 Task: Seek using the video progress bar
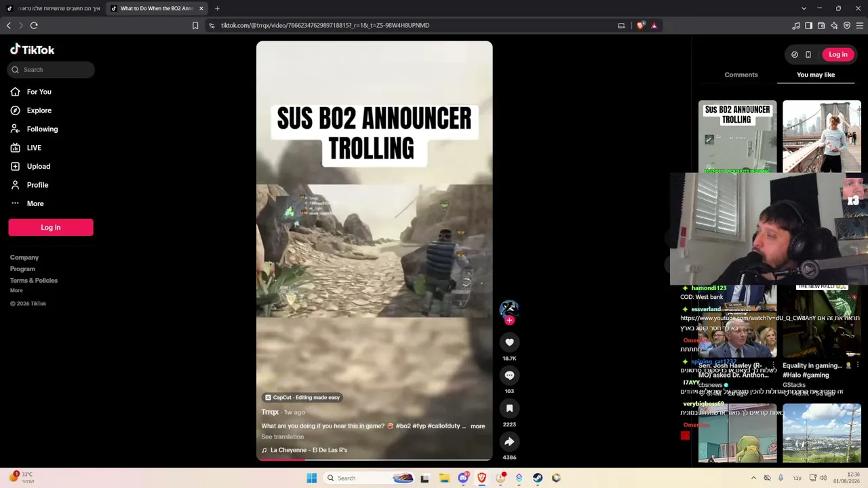(374, 460)
